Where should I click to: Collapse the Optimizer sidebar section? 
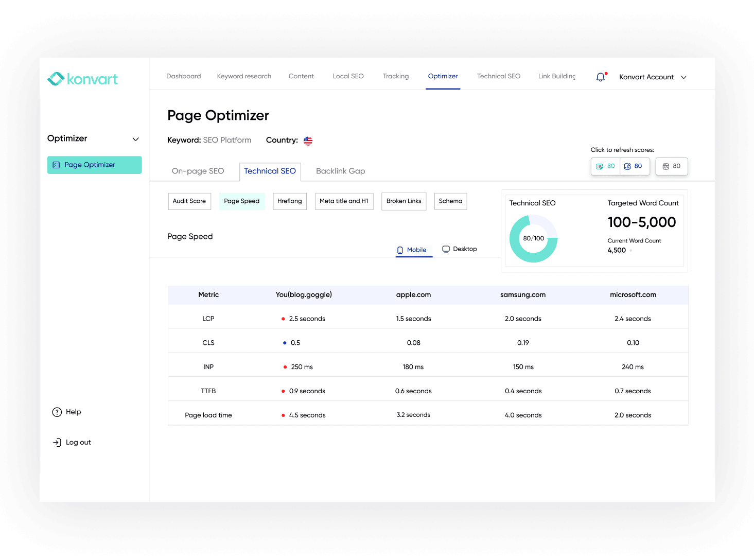[135, 138]
